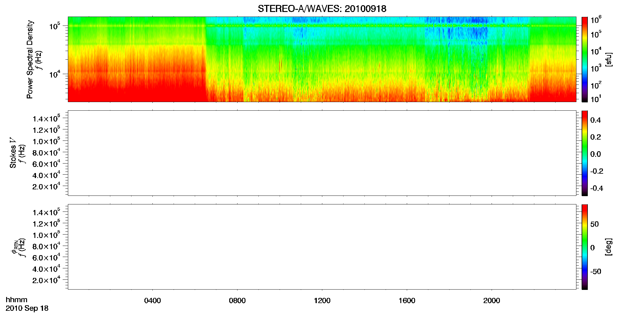Click the sfu power spectral density color bar

point(584,59)
